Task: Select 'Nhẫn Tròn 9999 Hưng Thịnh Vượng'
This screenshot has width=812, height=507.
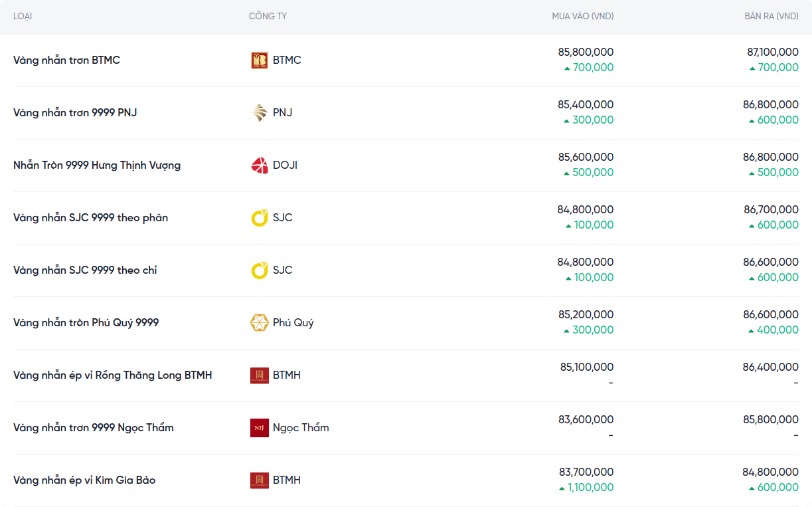Action: [97, 165]
